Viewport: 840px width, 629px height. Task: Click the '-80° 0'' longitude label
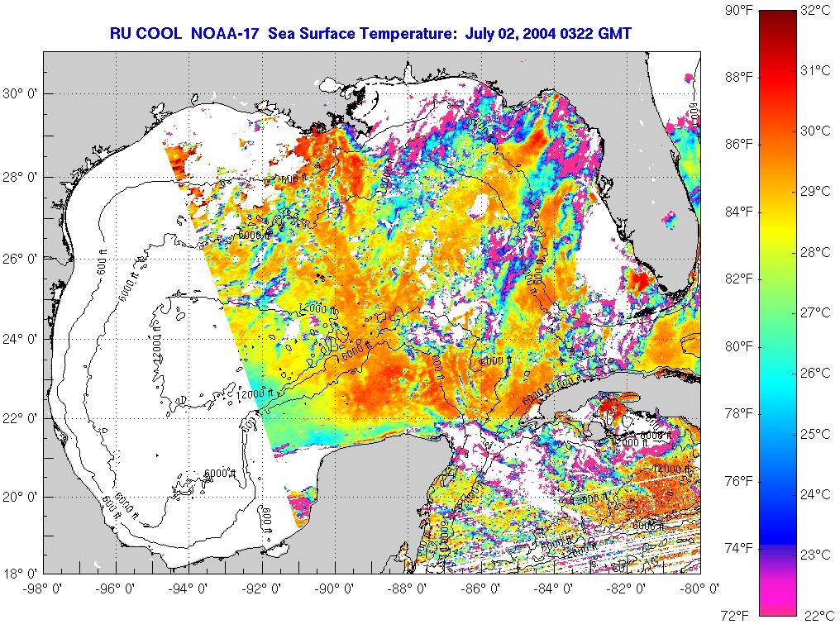(699, 589)
